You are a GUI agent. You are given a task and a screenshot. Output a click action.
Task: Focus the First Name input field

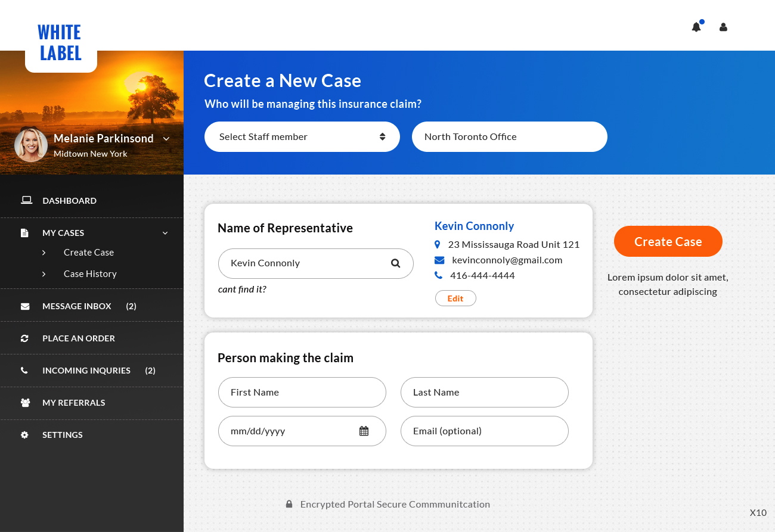(x=302, y=393)
